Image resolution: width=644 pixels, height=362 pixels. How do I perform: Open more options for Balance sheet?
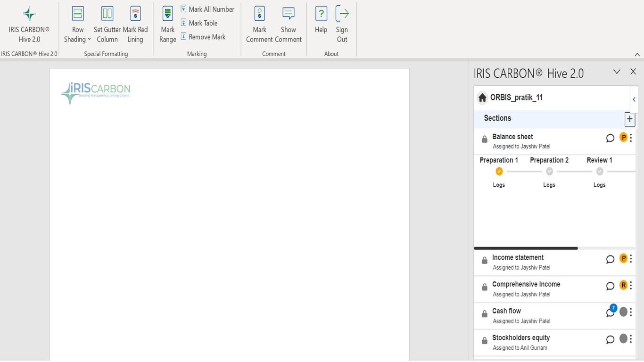631,138
